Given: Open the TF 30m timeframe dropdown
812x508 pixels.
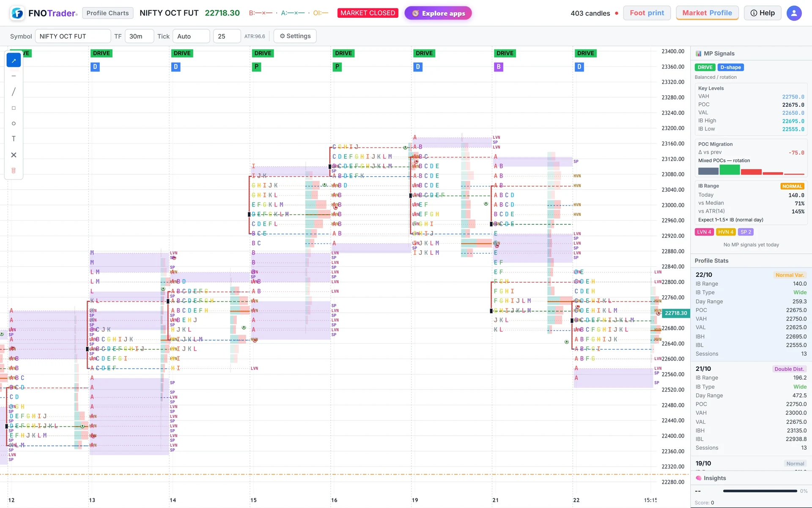Looking at the screenshot, I should point(139,36).
